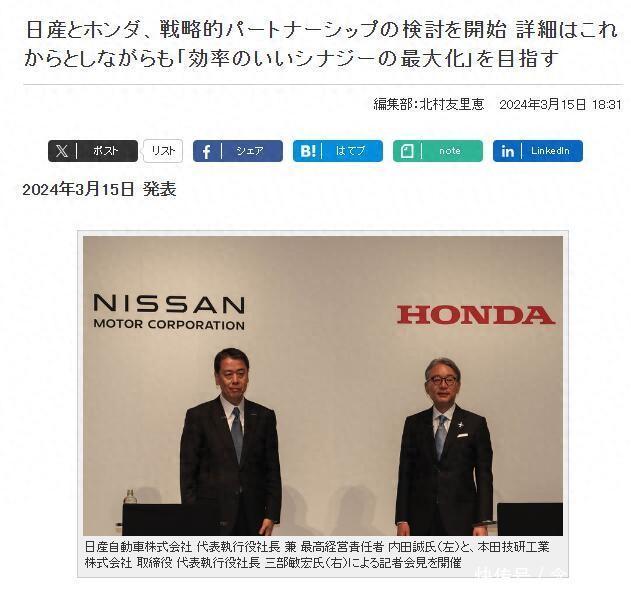631x591 pixels.
Task: Click the 2024年3月15日 発表 line
Action: [x=99, y=189]
